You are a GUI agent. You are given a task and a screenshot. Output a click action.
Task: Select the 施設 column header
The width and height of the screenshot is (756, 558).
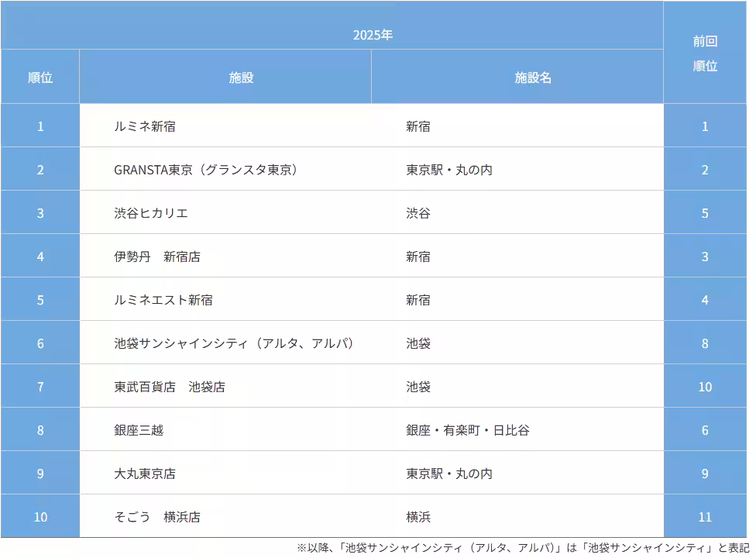pos(225,77)
